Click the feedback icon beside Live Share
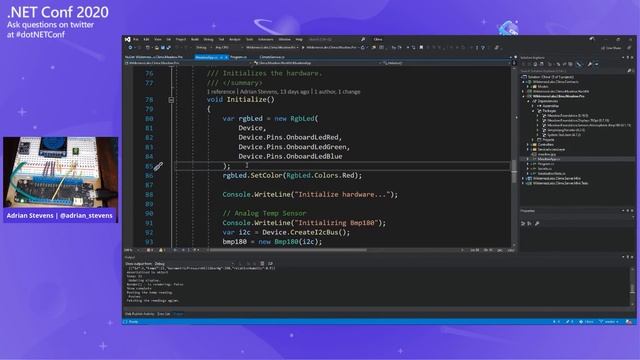Viewport: 640px width, 360px height. (x=629, y=48)
